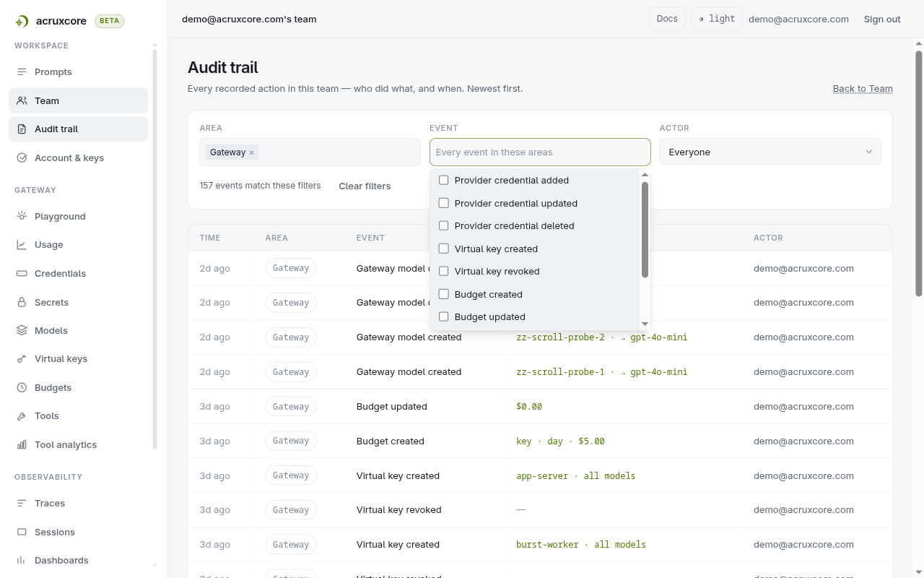Click the Sessions rectangle icon

tap(22, 532)
